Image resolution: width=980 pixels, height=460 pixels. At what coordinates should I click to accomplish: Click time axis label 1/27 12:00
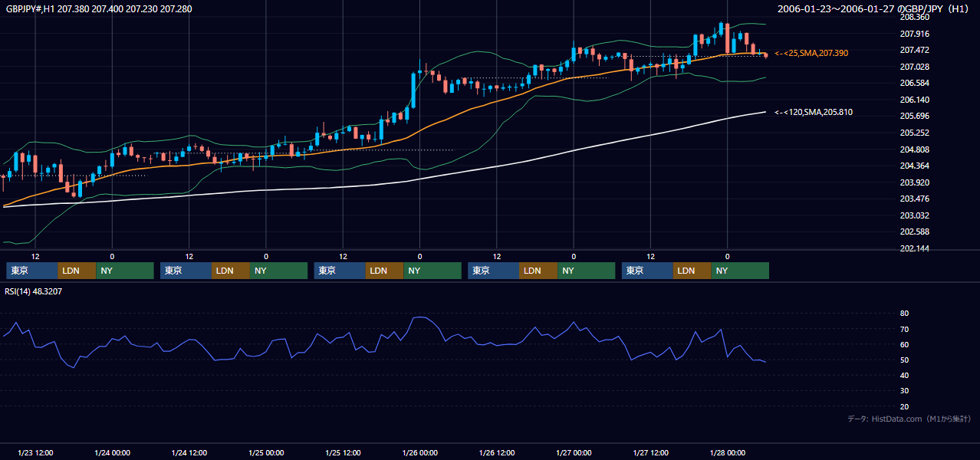[650, 452]
